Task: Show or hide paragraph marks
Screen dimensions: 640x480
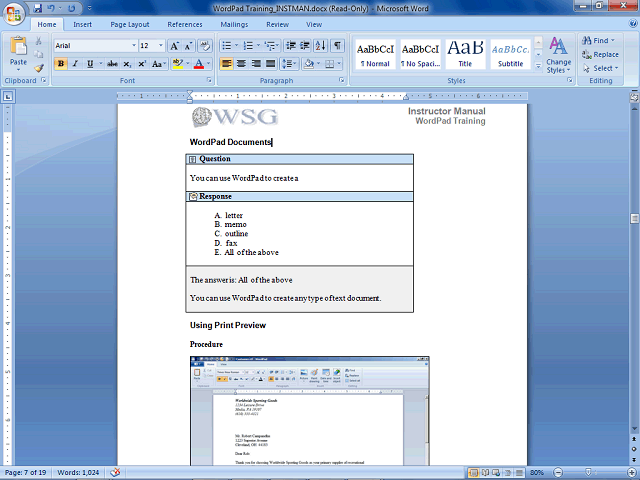Action: (x=337, y=46)
